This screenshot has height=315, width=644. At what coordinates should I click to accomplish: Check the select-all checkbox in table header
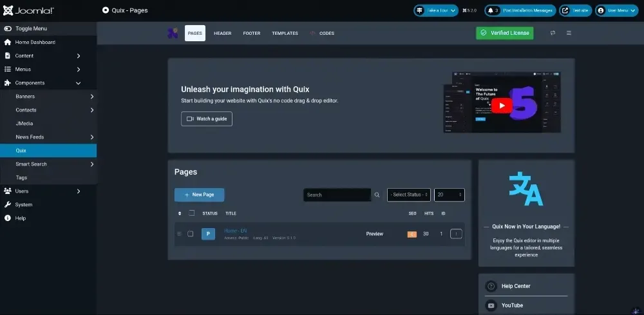(191, 213)
